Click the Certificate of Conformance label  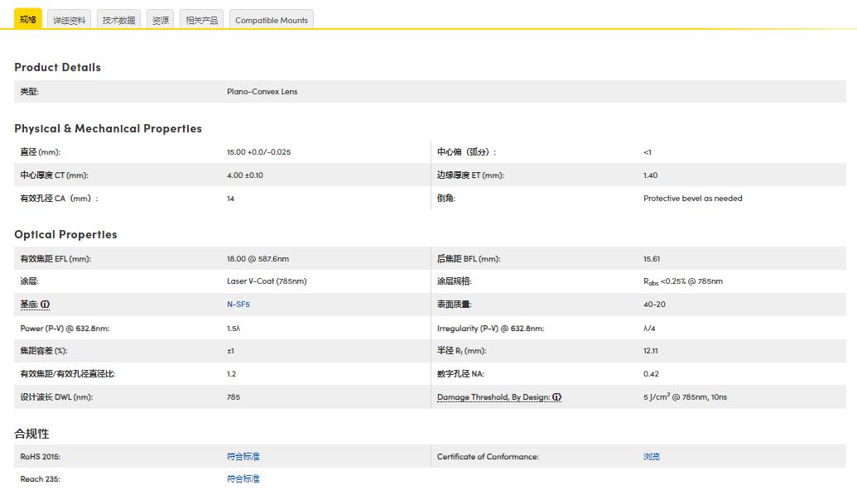(x=488, y=457)
